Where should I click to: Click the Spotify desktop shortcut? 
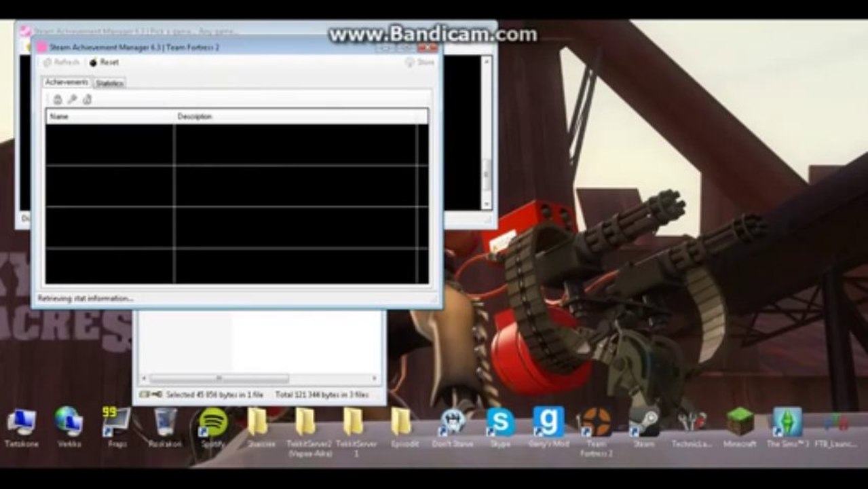click(x=212, y=428)
